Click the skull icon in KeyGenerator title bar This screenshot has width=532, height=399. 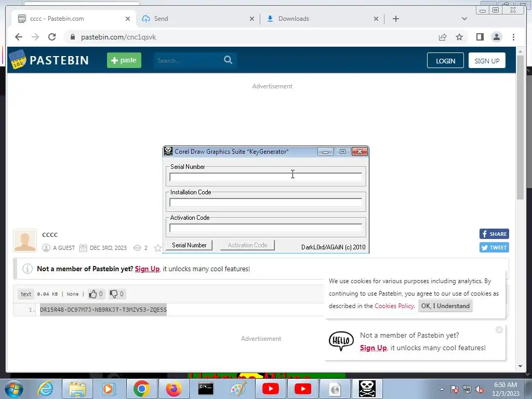168,151
